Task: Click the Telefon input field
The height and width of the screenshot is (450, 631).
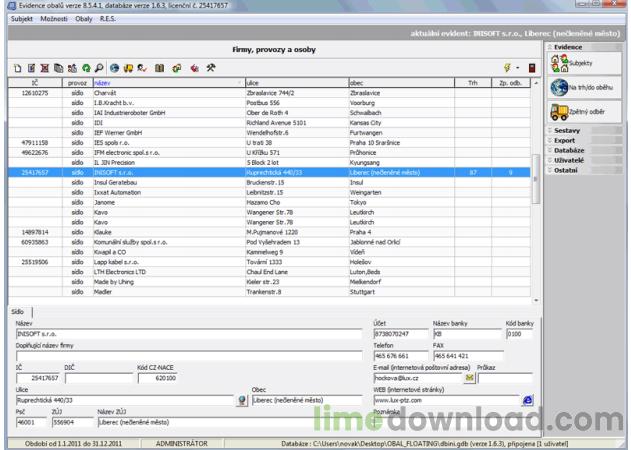Action: (401, 356)
